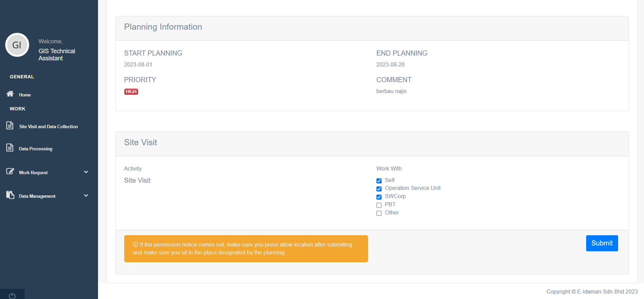Click the Site Visit document icon in sidebar
The height and width of the screenshot is (299, 644).
tap(10, 126)
